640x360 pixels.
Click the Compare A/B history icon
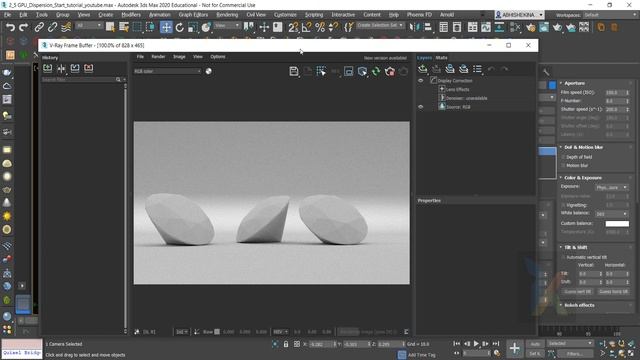61,68
